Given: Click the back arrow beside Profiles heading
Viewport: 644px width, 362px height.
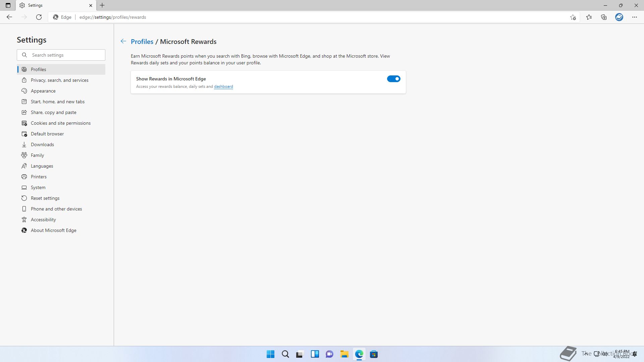Looking at the screenshot, I should click(123, 41).
